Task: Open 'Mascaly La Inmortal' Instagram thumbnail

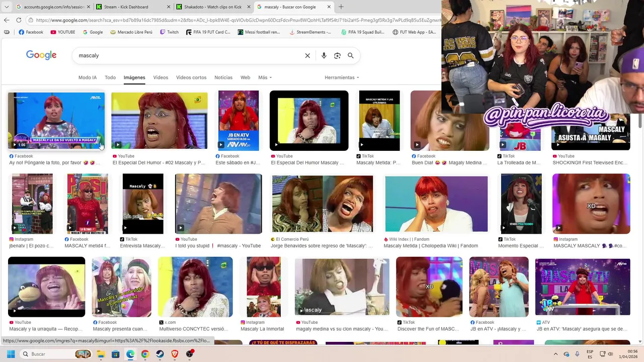Action: point(264,287)
